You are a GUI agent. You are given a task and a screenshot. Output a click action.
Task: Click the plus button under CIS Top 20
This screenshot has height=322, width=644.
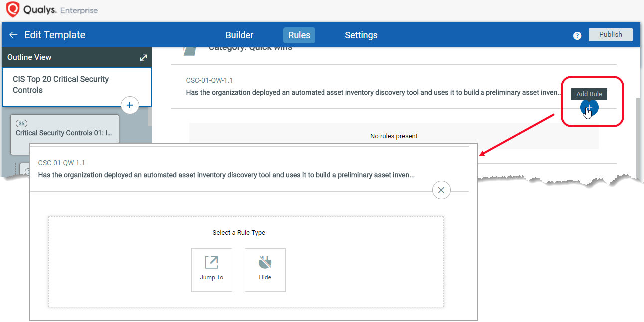coord(130,105)
